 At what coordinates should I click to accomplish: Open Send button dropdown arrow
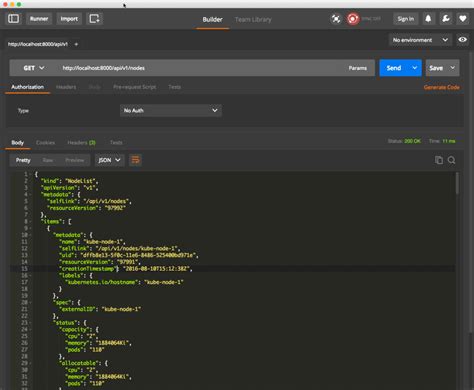pyautogui.click(x=415, y=68)
